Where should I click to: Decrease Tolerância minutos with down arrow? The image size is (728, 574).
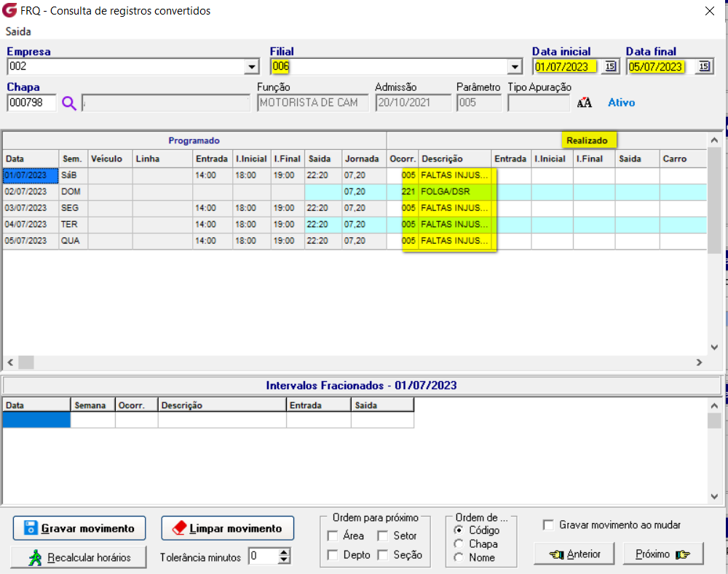(x=284, y=559)
